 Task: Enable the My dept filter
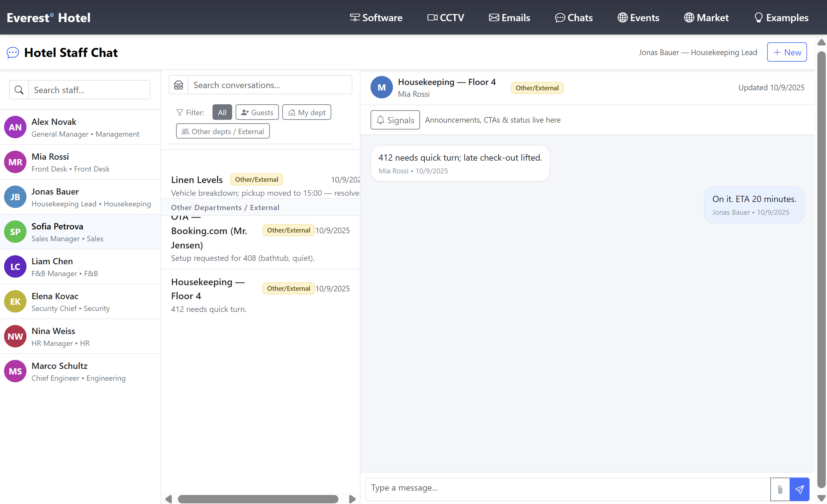click(x=306, y=112)
